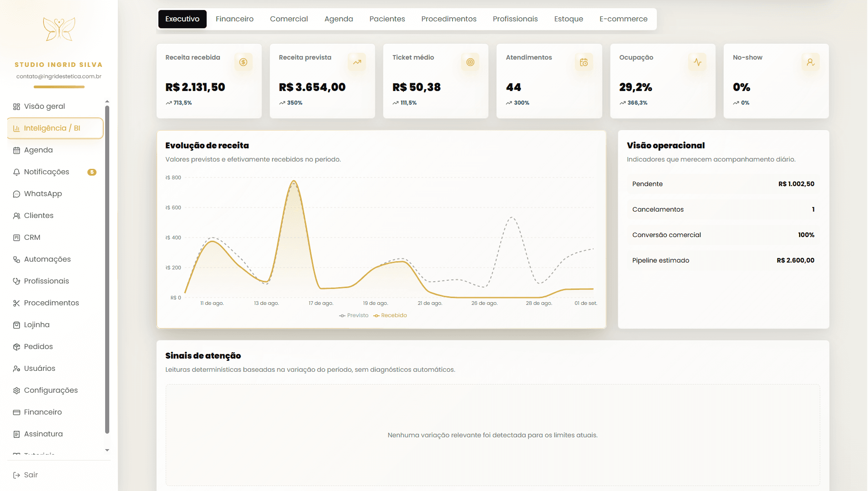Click the Clientes people icon
Screen dimensions: 868x491
click(16, 216)
